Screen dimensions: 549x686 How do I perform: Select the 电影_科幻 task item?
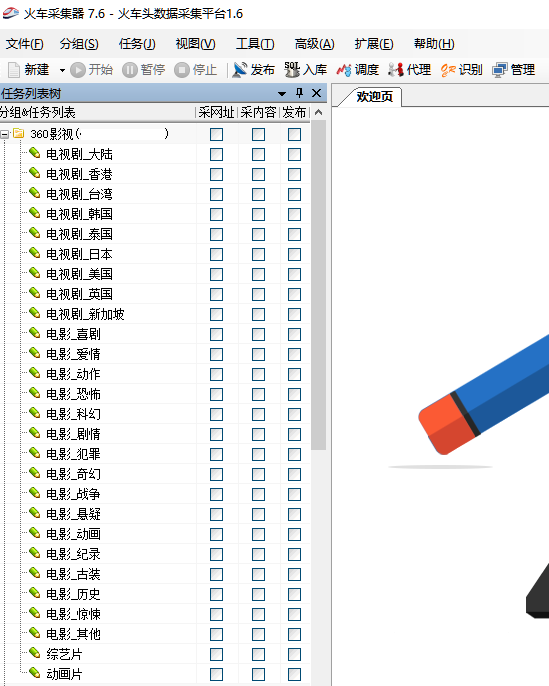(x=73, y=414)
